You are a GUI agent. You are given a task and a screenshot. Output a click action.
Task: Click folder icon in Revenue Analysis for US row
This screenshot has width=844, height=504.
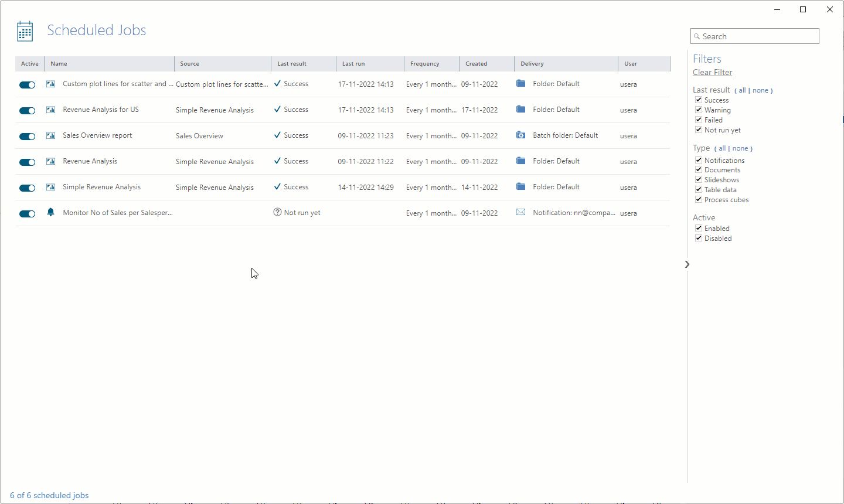point(520,109)
